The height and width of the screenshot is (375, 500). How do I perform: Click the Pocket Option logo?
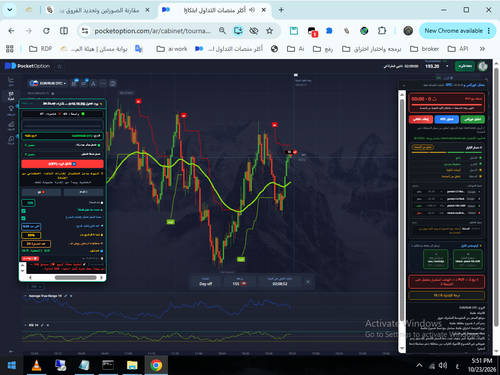tap(27, 66)
